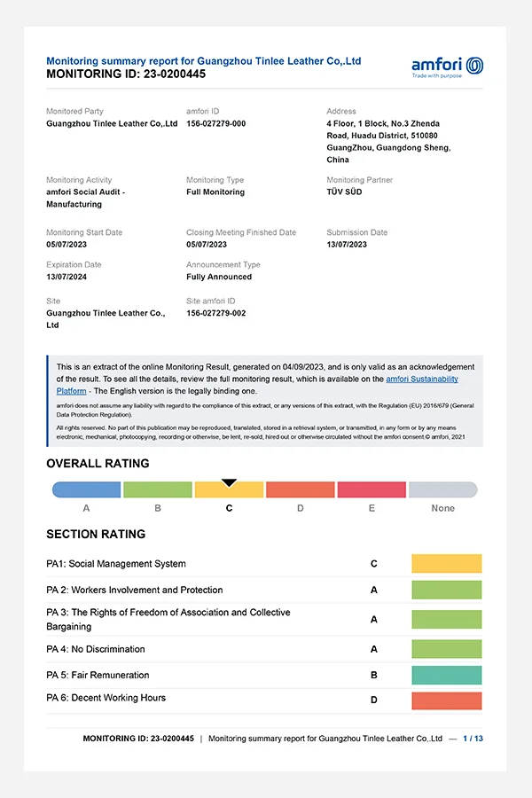Click the PA 3 Freedom of Association row label

click(x=168, y=619)
